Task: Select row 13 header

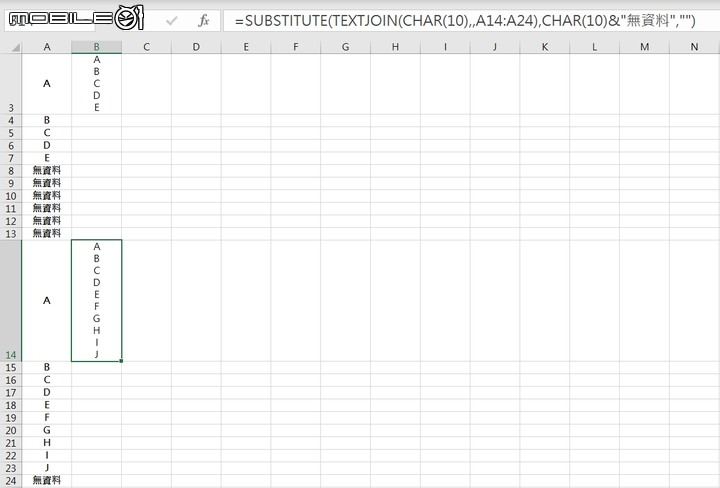Action: (x=11, y=234)
